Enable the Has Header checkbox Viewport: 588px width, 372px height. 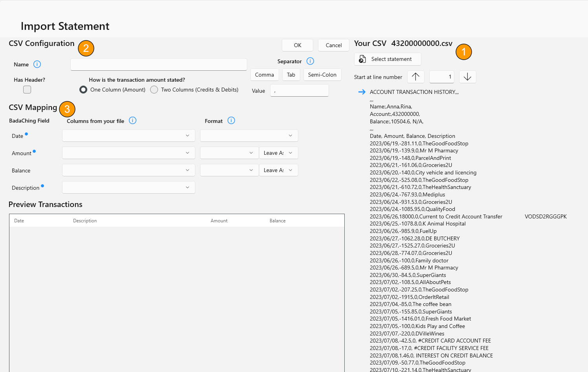coord(27,90)
